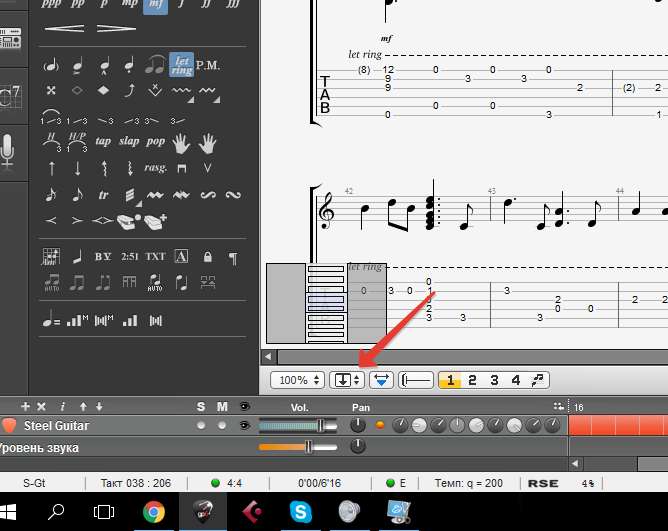
Task: Toggle visibility of Steel Guitar track
Action: [244, 426]
